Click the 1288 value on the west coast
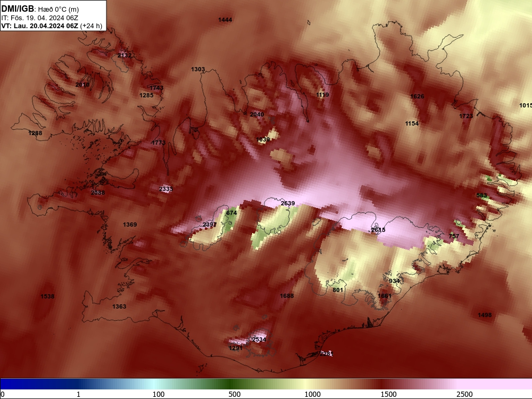Image resolution: width=532 pixels, height=399 pixels. tap(35, 133)
